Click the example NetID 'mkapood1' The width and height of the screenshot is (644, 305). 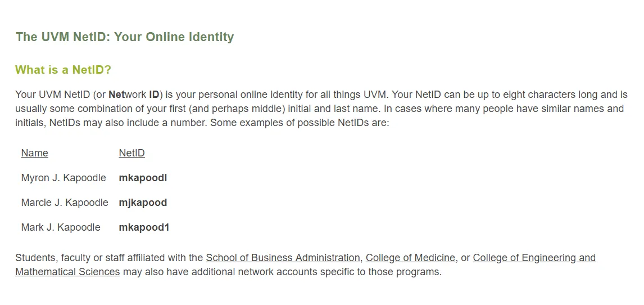(144, 227)
